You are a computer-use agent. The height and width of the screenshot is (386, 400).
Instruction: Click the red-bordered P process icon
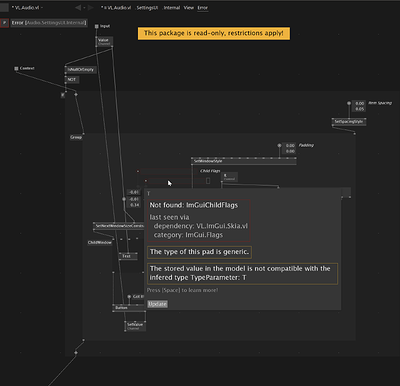4,23
